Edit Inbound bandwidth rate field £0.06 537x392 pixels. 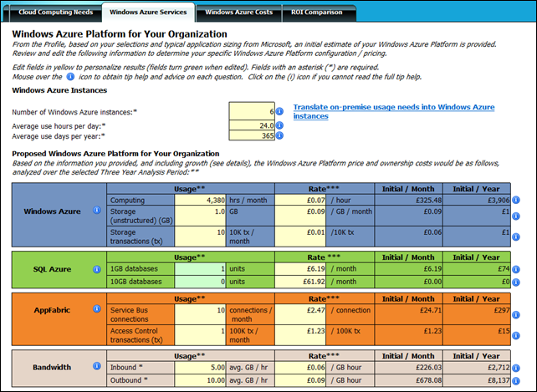(x=300, y=368)
